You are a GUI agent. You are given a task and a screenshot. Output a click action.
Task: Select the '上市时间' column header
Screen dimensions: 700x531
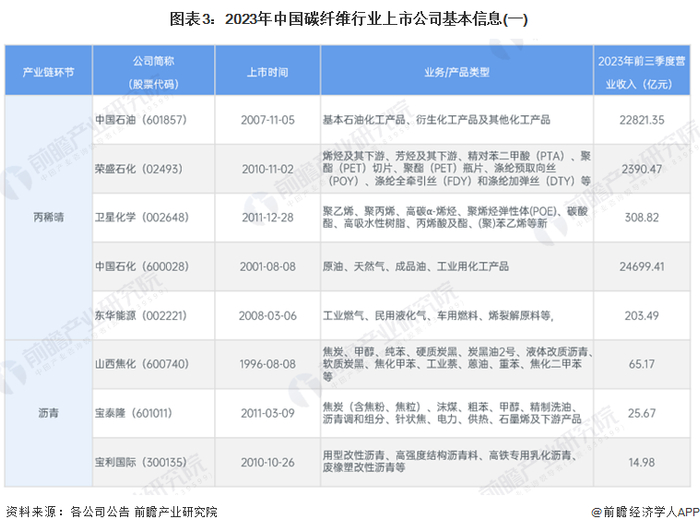267,70
